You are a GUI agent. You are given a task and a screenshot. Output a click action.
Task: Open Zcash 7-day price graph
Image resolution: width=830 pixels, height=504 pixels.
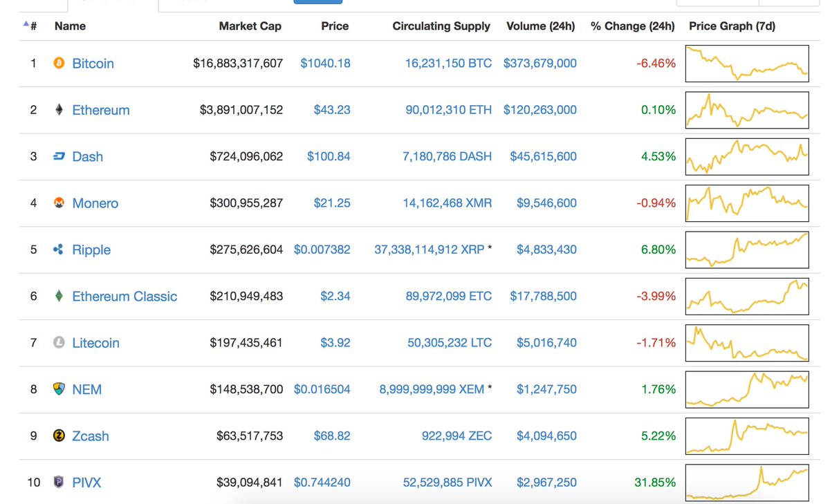[x=747, y=436]
